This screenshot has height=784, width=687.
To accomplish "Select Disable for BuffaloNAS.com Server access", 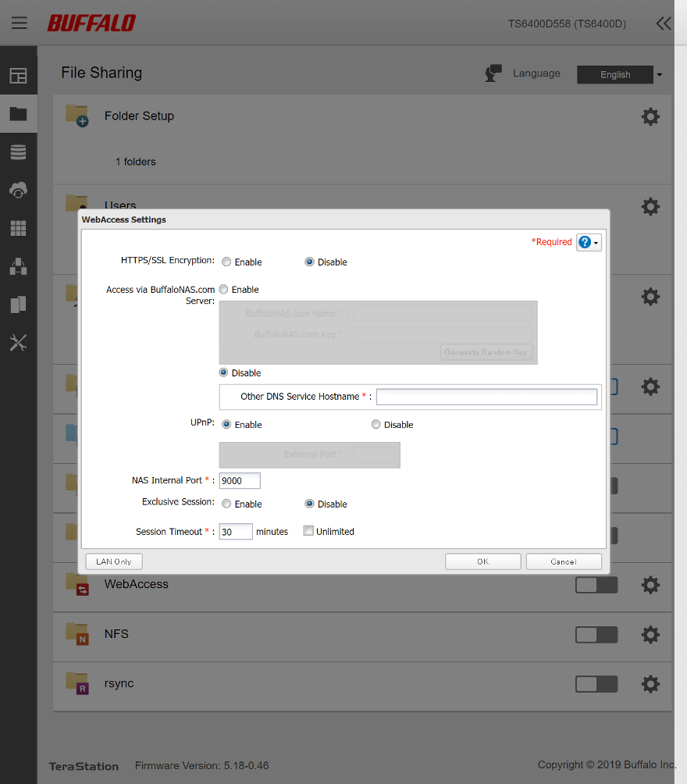I will point(223,373).
